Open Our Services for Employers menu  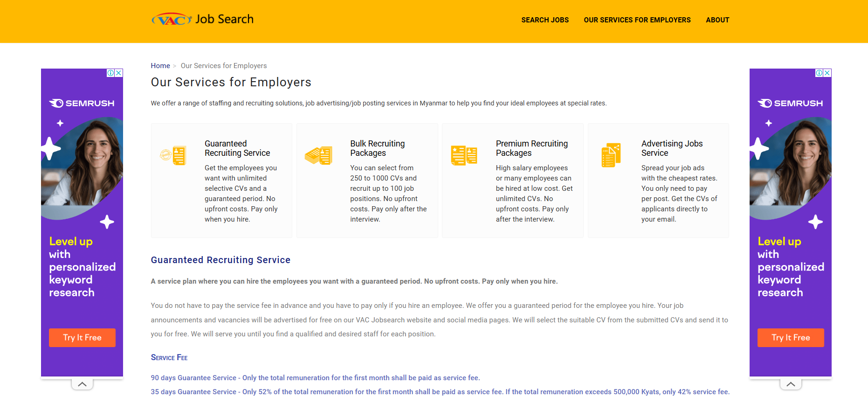point(637,20)
